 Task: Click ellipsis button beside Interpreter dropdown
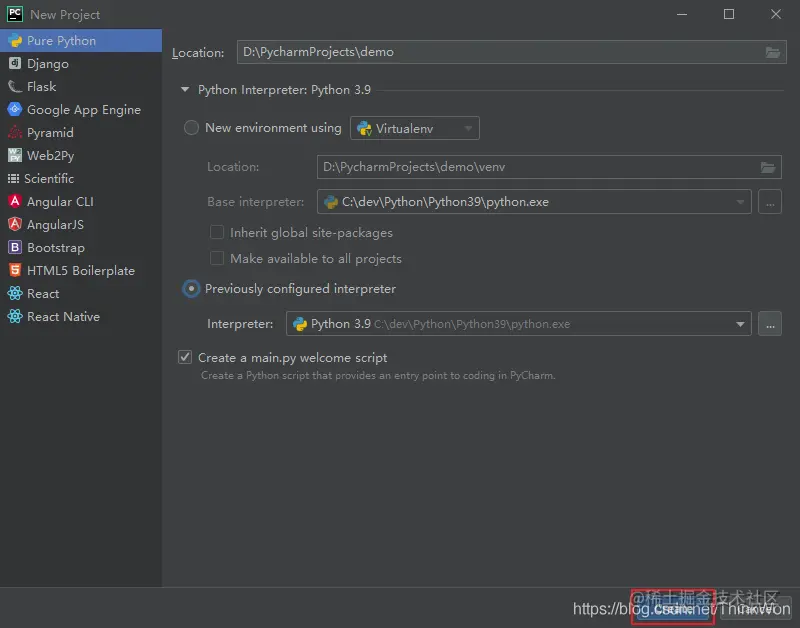pyautogui.click(x=770, y=324)
